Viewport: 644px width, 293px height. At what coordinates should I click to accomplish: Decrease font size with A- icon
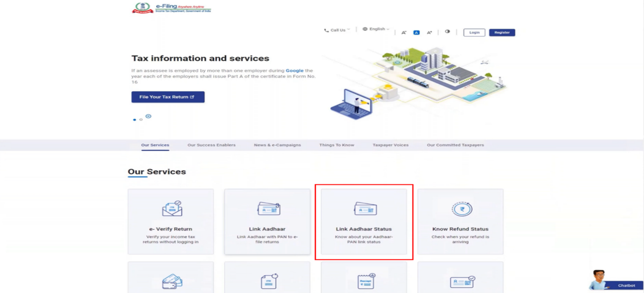pyautogui.click(x=404, y=32)
